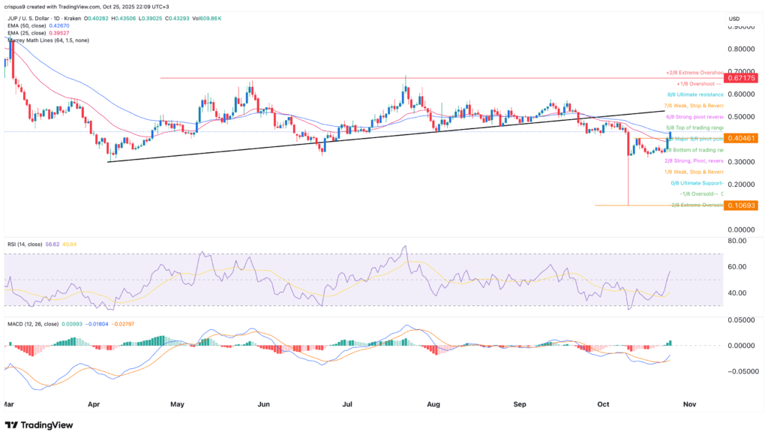Click the orange 0.10693 price label
The height and width of the screenshot is (438, 768).
click(741, 206)
